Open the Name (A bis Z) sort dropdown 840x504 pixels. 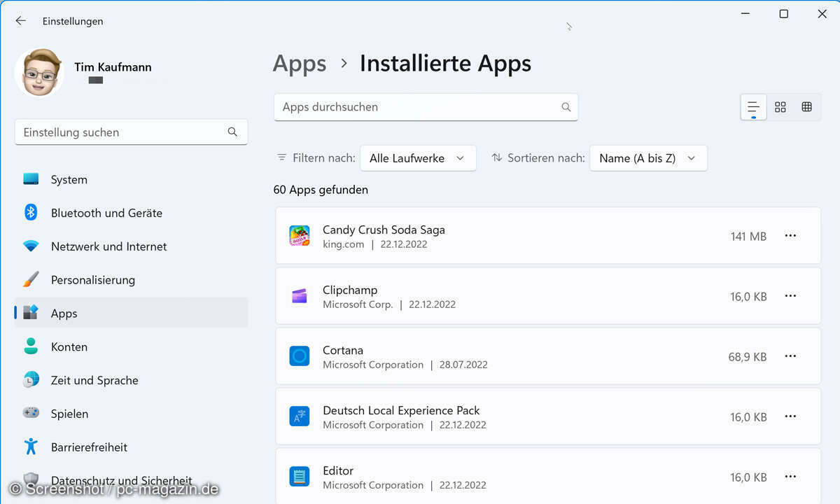648,158
